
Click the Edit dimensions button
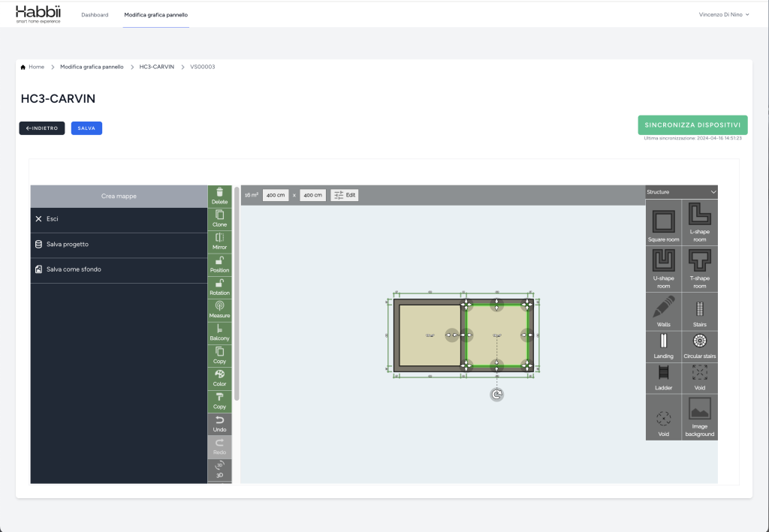point(344,195)
